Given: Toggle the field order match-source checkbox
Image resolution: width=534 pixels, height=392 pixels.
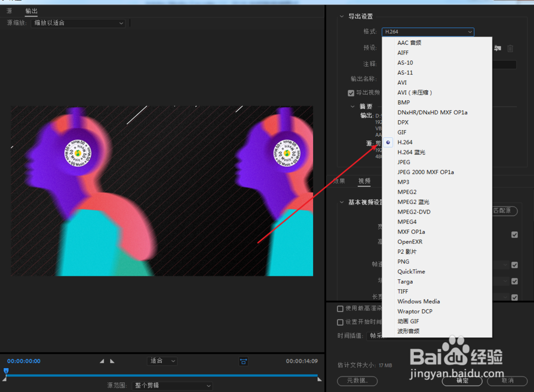Looking at the screenshot, I should (x=515, y=281).
